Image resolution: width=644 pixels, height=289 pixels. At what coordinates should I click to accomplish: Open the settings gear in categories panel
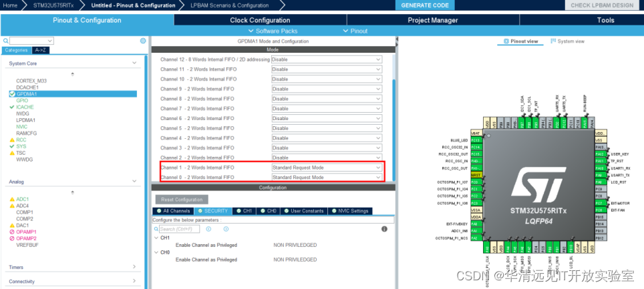(x=143, y=41)
